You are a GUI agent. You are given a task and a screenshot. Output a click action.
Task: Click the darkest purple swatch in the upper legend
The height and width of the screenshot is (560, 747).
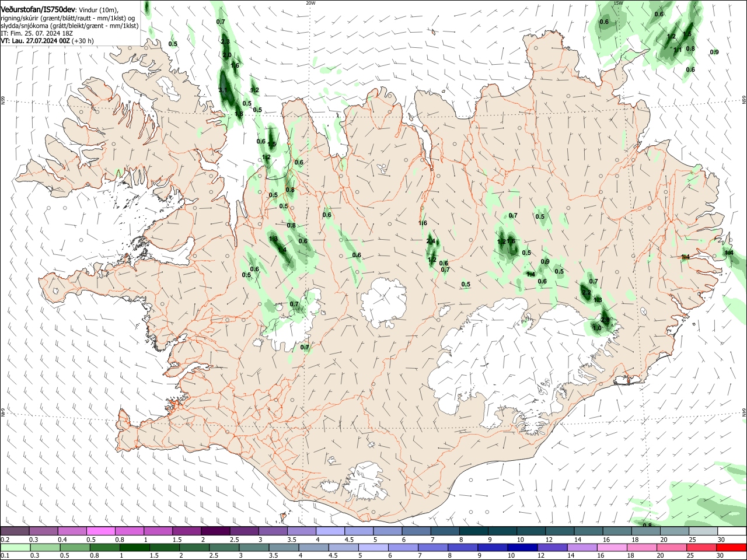215,531
